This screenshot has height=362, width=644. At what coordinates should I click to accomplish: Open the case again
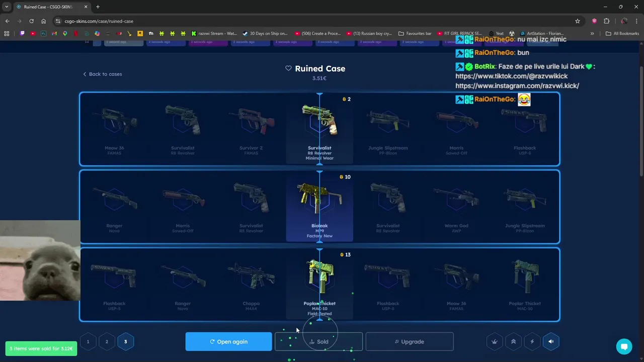(x=228, y=342)
